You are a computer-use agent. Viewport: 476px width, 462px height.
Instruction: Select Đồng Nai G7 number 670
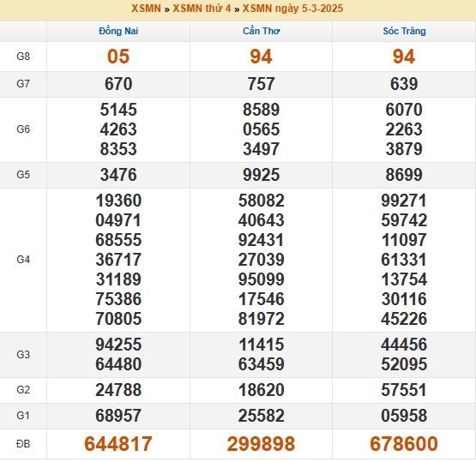point(118,84)
